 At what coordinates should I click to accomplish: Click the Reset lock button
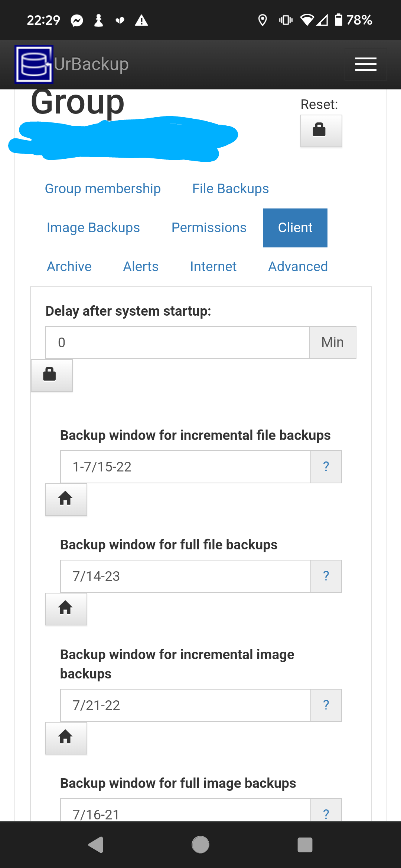[321, 131]
